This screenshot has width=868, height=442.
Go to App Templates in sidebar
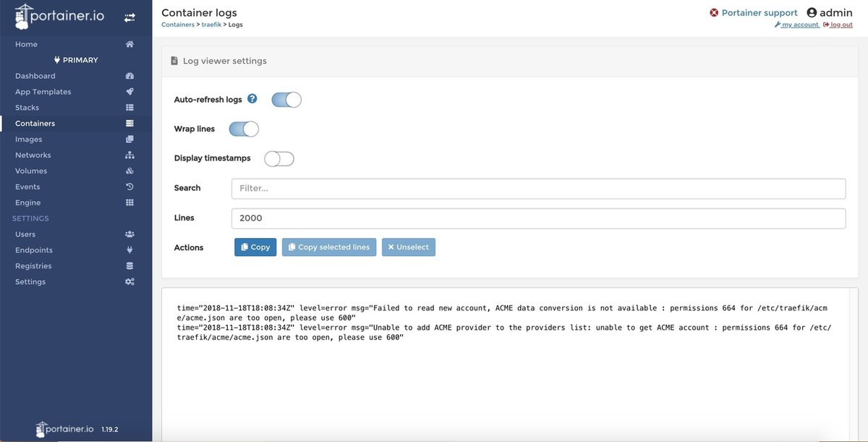76,92
